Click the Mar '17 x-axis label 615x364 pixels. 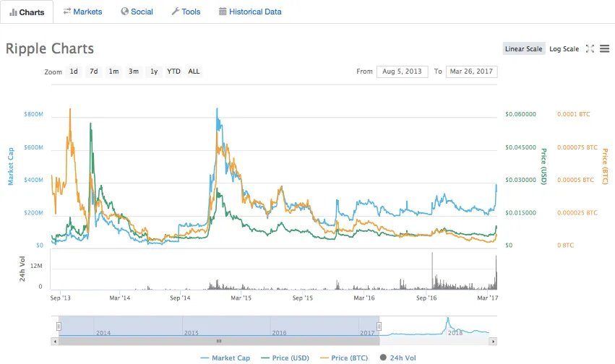click(x=488, y=298)
